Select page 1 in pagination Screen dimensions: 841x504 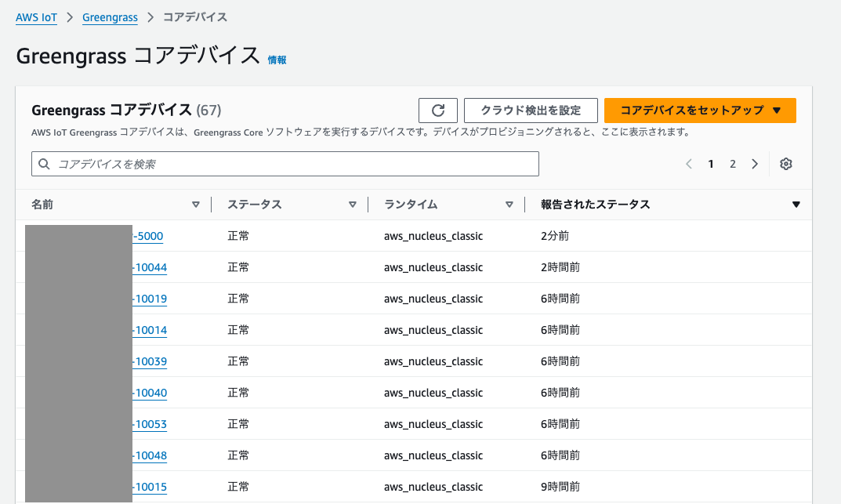(x=711, y=164)
